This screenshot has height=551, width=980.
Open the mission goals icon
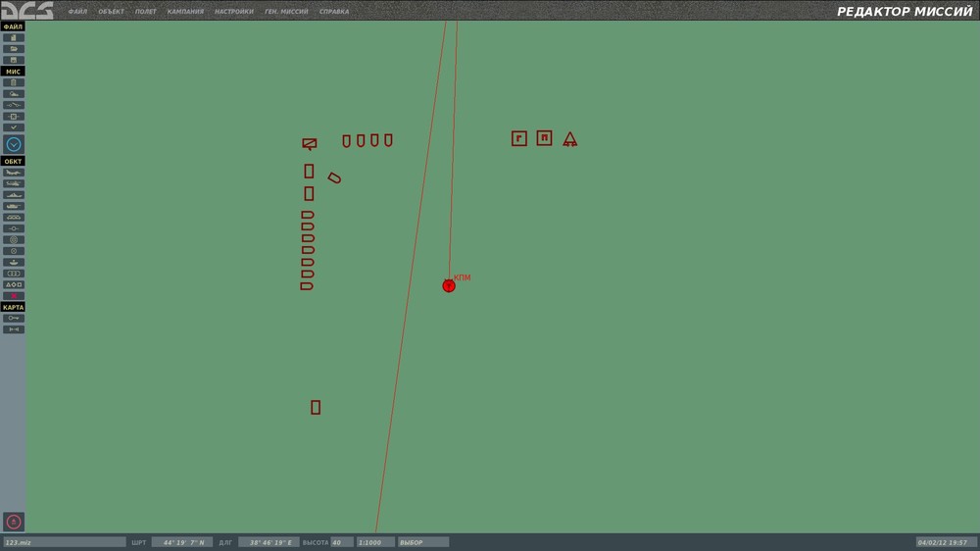(x=13, y=117)
